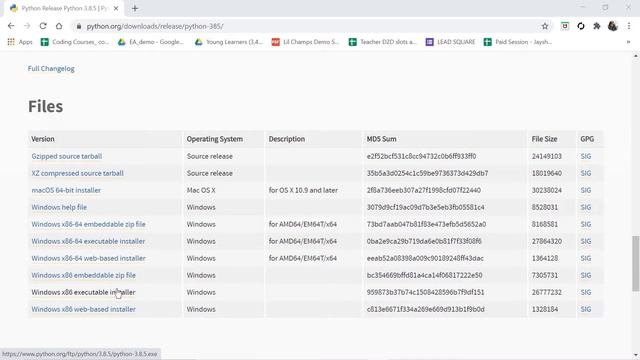
Task: Close the Python Release tab
Action: [116, 8]
